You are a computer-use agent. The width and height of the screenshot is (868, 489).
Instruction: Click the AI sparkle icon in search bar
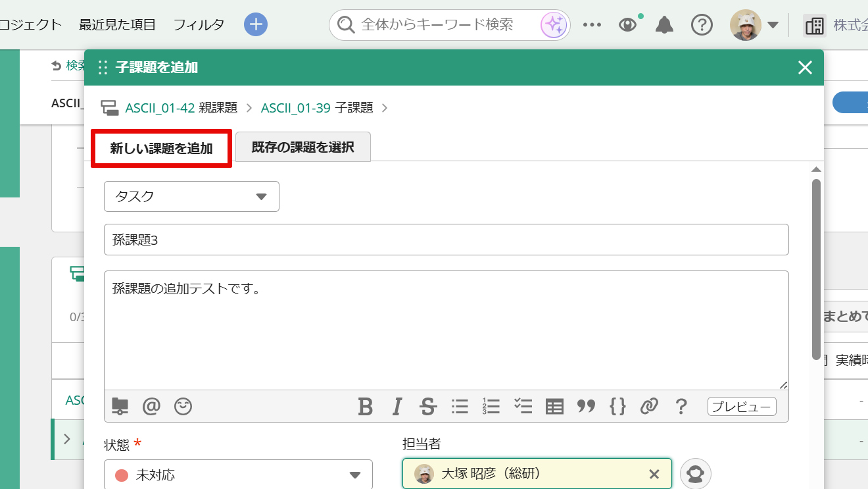[553, 25]
